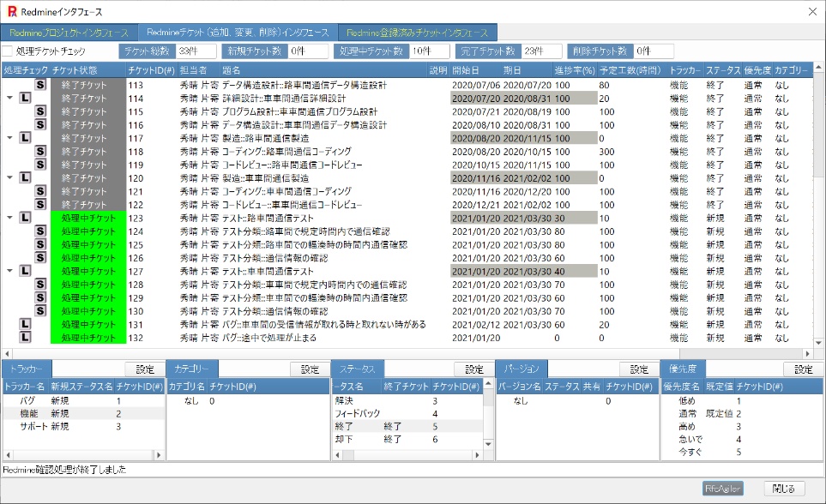Screen dimensions: 826x504
Task: Click the S icon for ticket 119
Action: click(40, 165)
